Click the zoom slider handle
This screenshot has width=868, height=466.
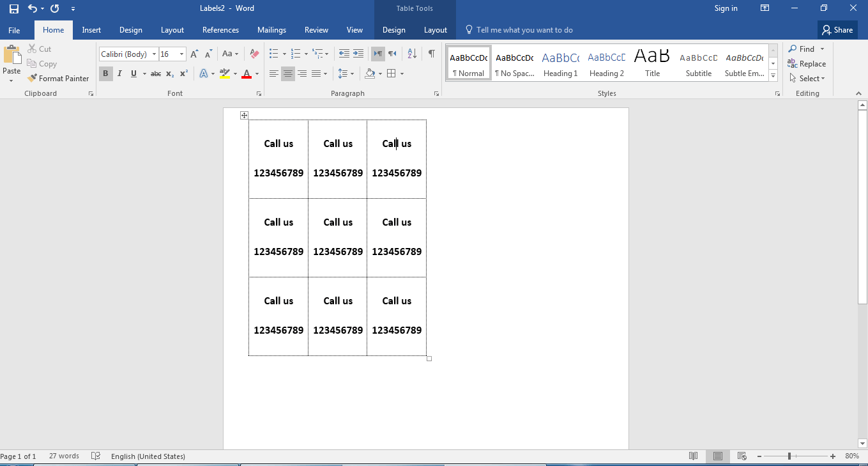point(789,456)
